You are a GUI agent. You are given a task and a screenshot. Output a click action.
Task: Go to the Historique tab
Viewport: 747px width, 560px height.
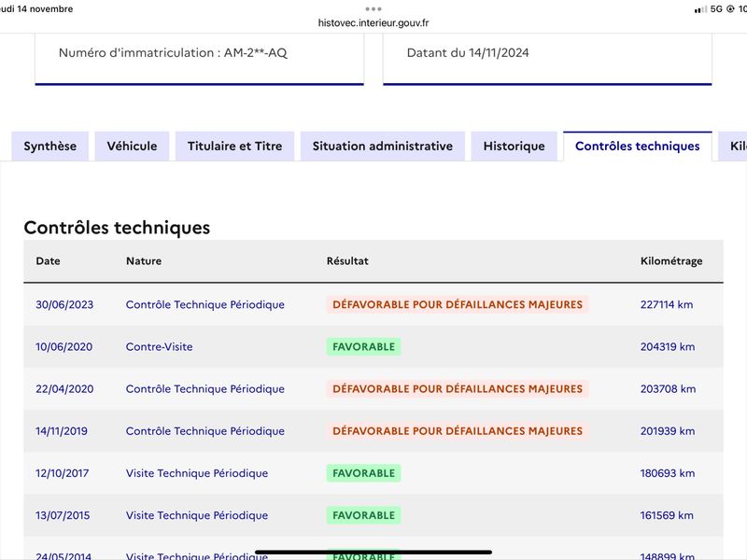point(514,146)
